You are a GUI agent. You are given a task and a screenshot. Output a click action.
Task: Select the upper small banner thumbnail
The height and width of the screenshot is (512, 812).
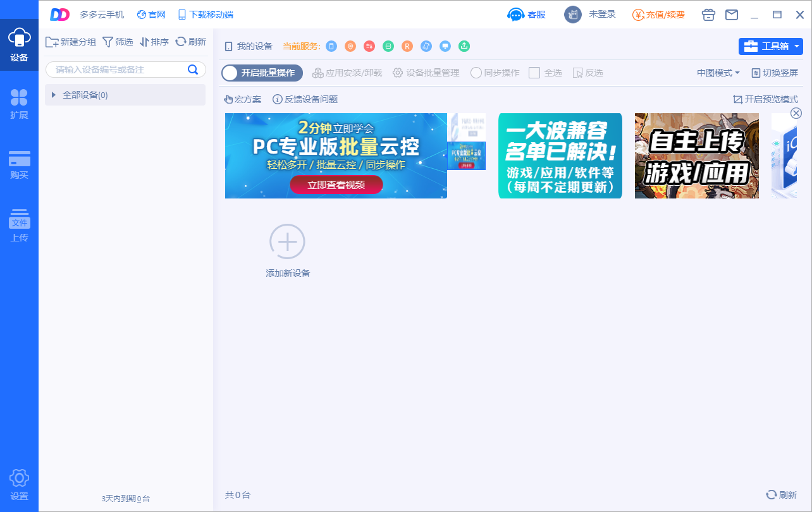click(x=467, y=127)
